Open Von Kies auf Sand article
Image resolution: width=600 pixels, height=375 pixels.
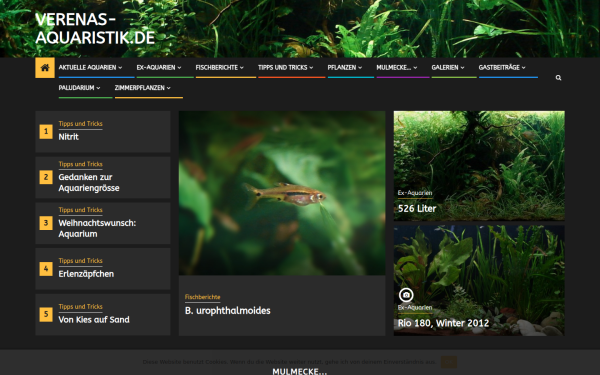pos(94,320)
